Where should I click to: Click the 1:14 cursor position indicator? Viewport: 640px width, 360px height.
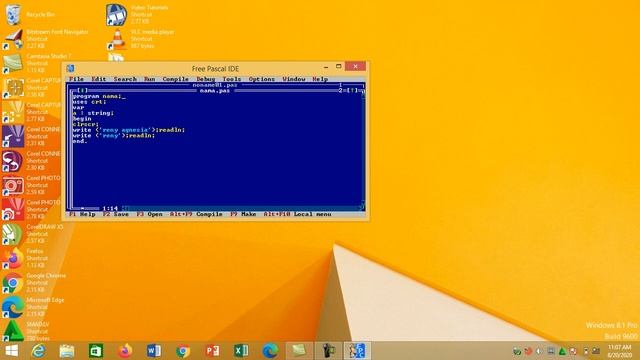pyautogui.click(x=110, y=209)
